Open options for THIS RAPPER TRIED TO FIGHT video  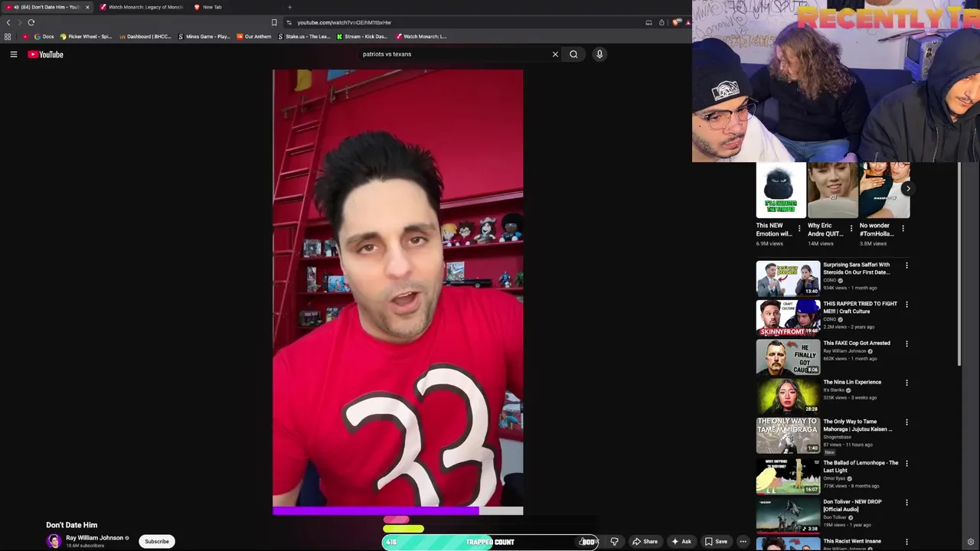point(906,305)
